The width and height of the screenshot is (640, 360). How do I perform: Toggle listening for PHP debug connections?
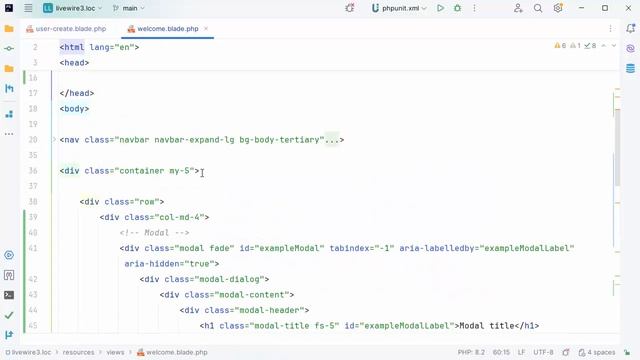350,8
